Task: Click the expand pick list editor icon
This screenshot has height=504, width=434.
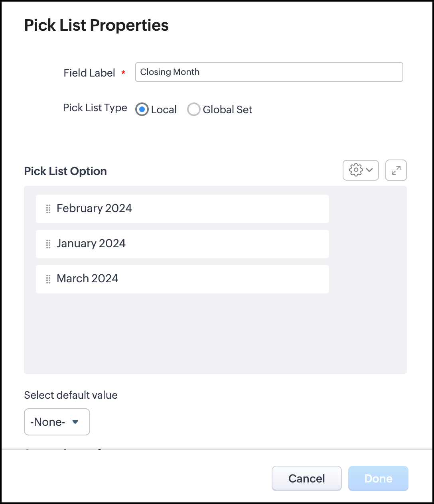Action: click(396, 170)
